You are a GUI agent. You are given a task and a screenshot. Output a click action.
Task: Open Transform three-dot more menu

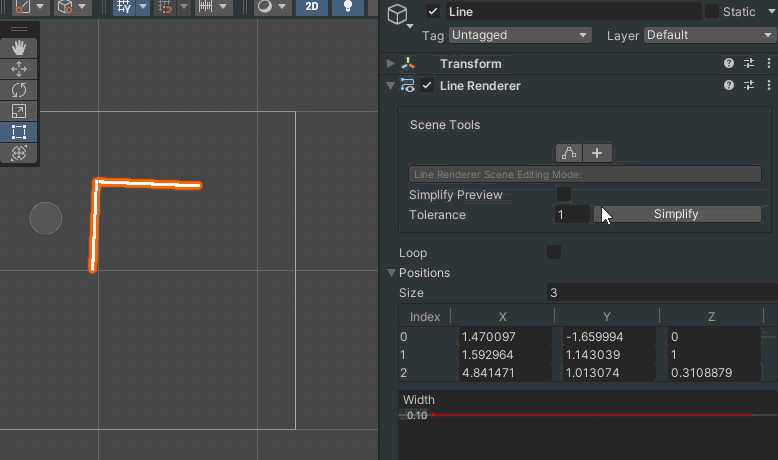pos(769,63)
